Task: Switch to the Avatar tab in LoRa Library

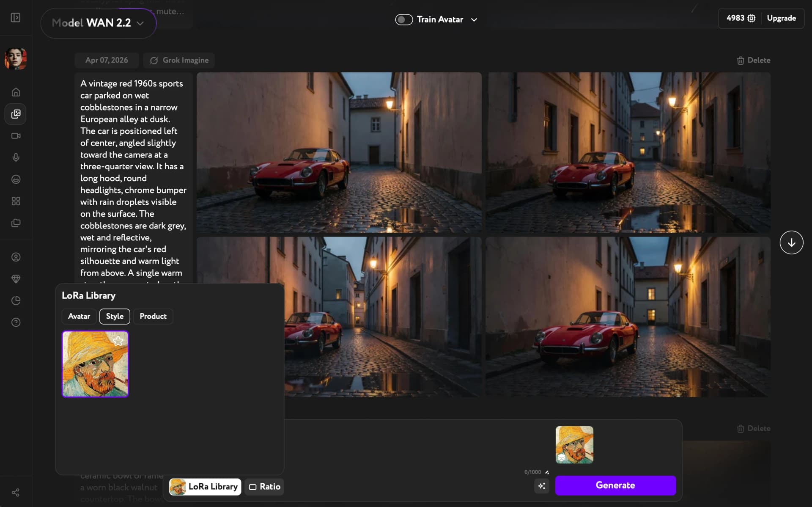Action: coord(79,316)
